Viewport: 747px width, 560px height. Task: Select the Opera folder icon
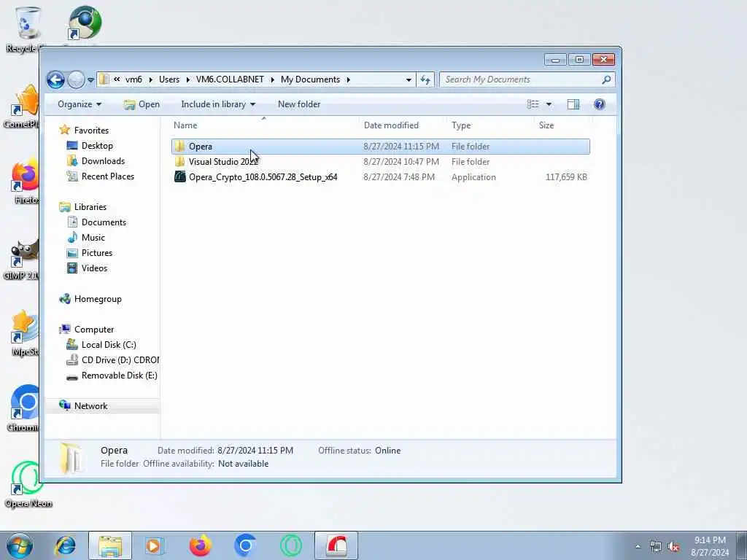(x=179, y=146)
